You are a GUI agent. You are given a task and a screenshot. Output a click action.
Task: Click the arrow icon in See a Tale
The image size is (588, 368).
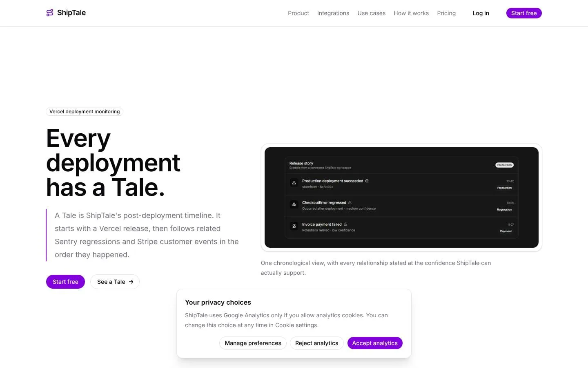click(x=131, y=282)
